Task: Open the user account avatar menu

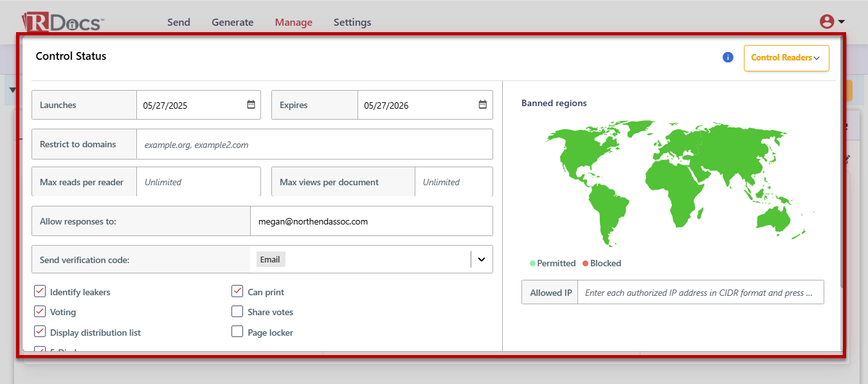Action: click(x=827, y=22)
